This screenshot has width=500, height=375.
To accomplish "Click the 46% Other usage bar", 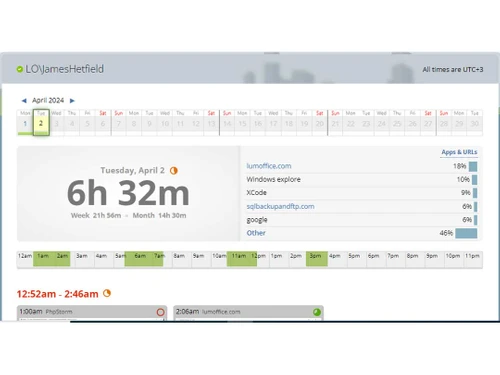I will (466, 233).
